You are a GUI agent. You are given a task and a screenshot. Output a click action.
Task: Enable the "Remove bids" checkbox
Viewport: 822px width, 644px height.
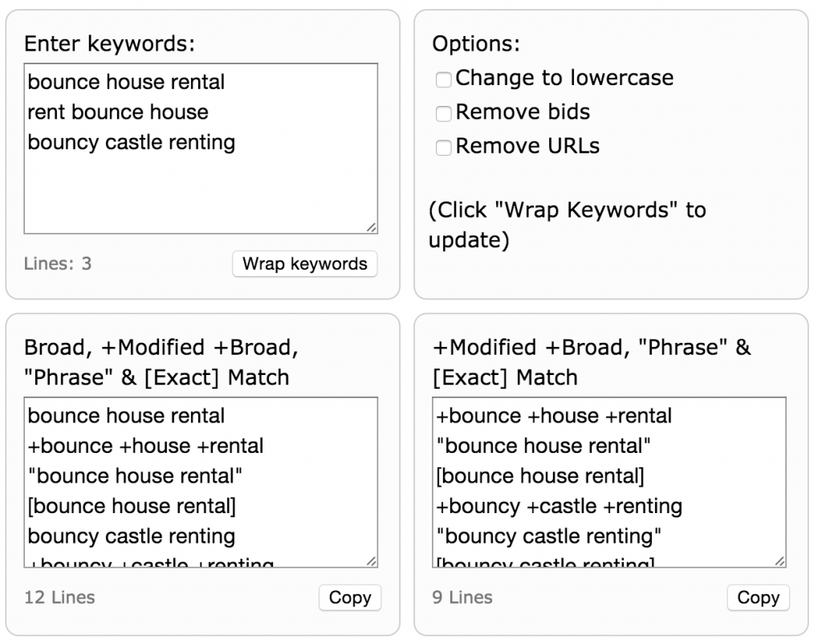[443, 114]
